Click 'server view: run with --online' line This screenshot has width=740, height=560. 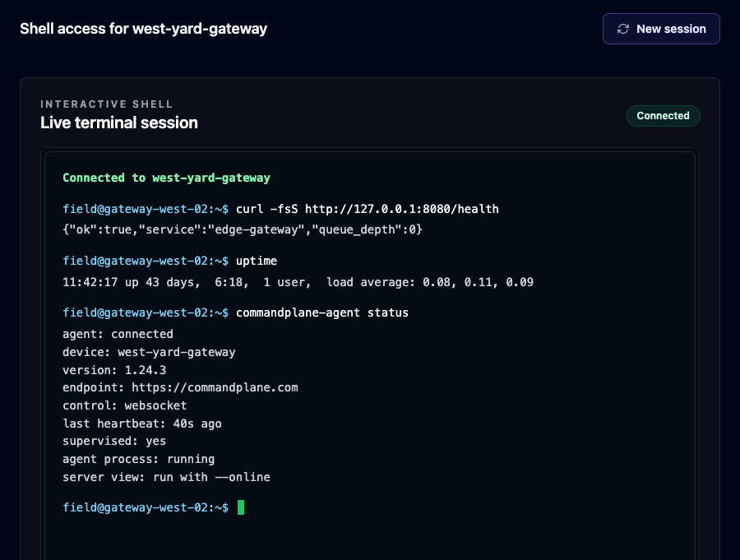(167, 477)
